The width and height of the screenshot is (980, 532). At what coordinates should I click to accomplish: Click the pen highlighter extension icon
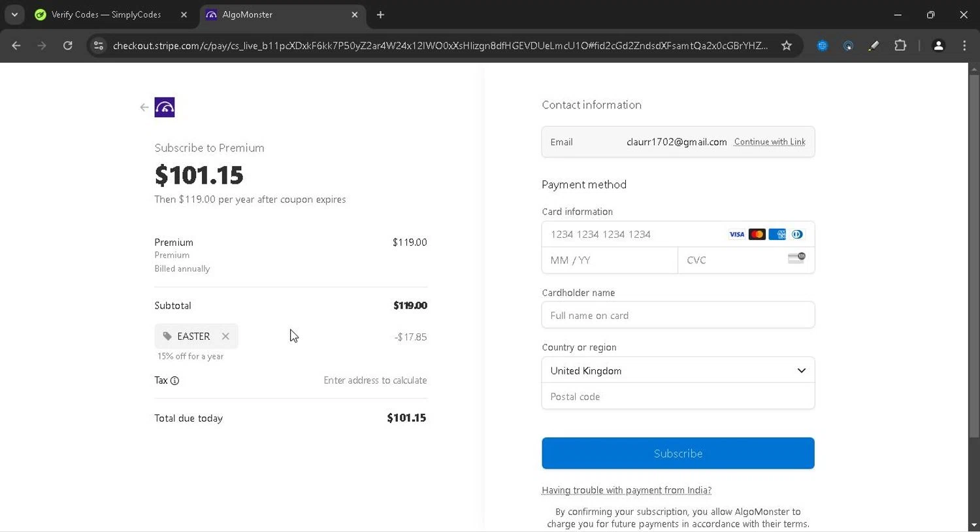point(874,46)
